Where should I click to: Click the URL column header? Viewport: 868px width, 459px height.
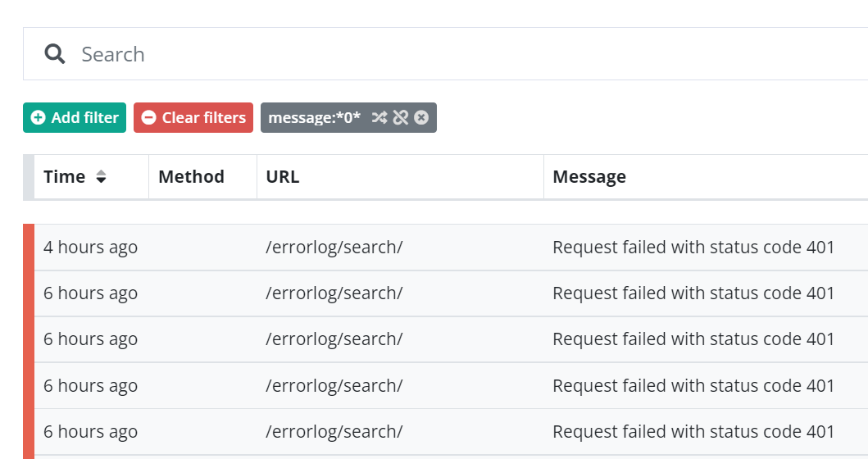pos(400,176)
